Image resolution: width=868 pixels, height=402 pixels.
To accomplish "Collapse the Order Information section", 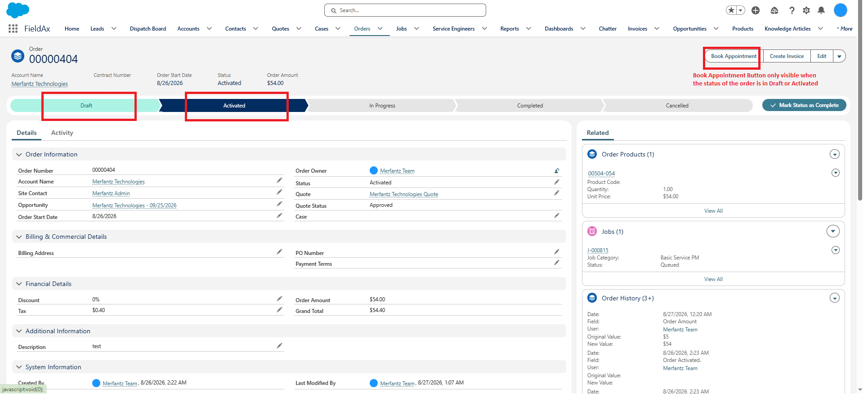I will [19, 155].
